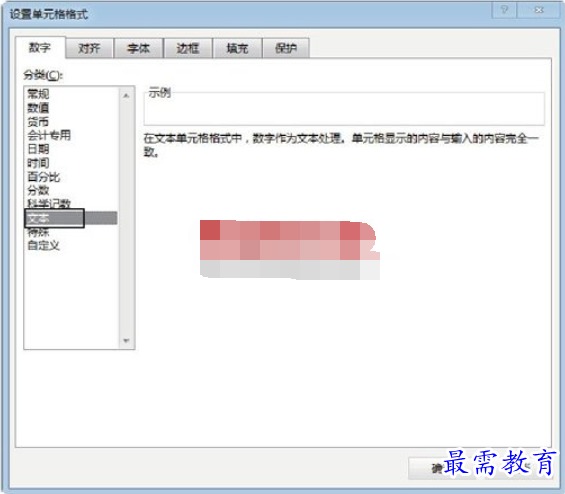This screenshot has height=494, width=565.
Task: Select 数值 category
Action: tap(38, 108)
